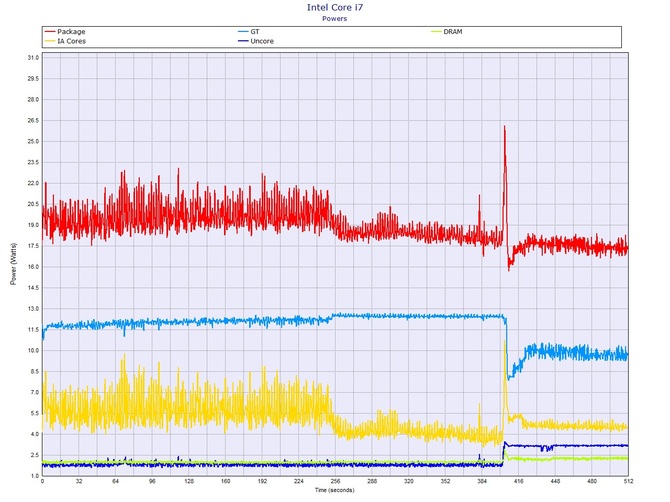Click the tallest red Package power spike peak
670x502 pixels.
[x=505, y=127]
